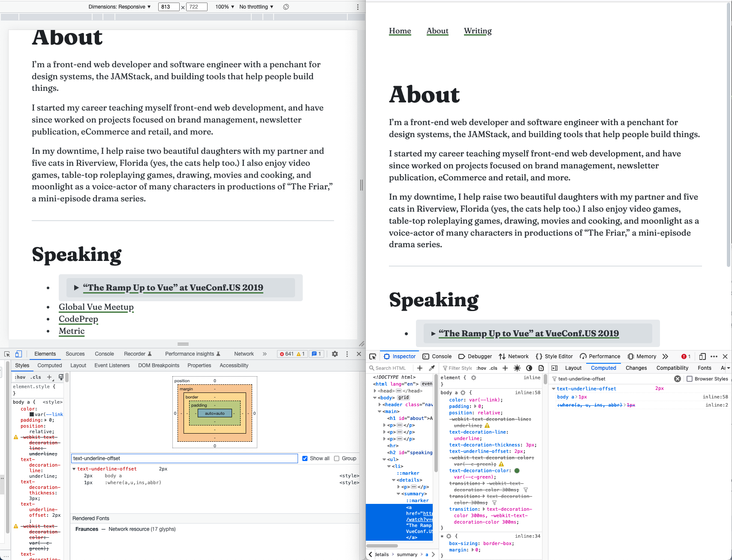Screen dimensions: 732x560
Task: Open the Writing navigation link
Action: point(477,30)
